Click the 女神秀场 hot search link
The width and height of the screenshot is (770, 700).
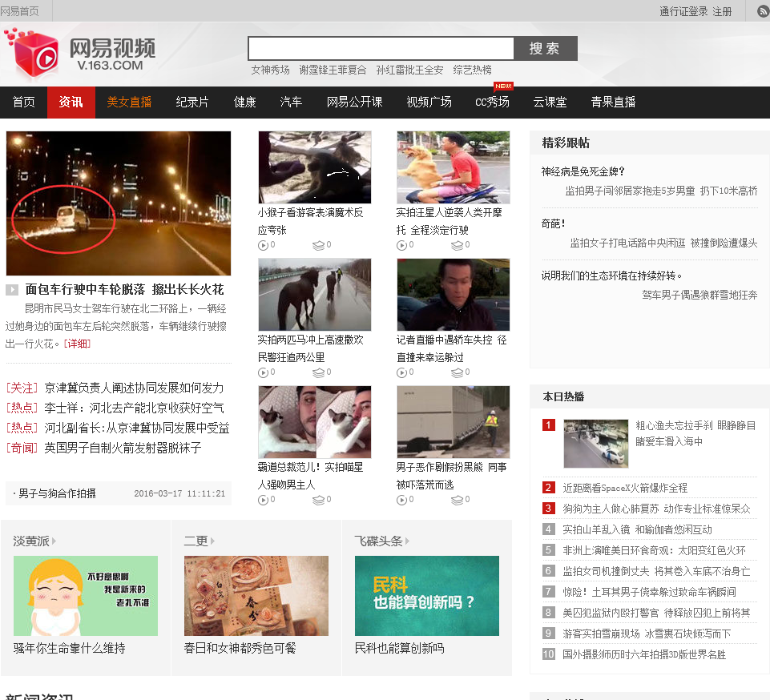tap(271, 70)
